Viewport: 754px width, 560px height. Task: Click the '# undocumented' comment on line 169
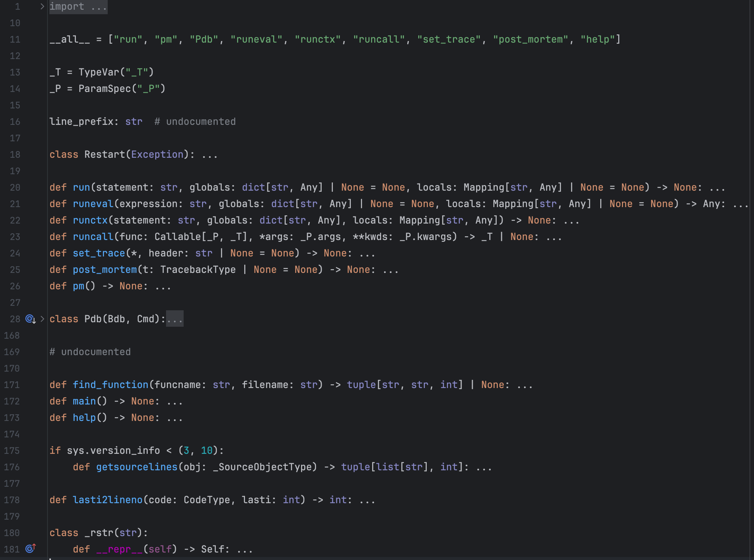tap(90, 352)
